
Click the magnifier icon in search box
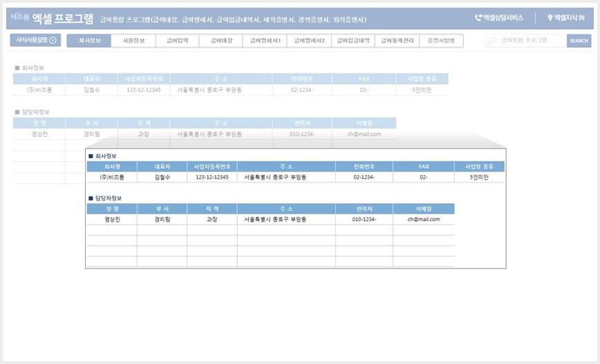click(492, 40)
